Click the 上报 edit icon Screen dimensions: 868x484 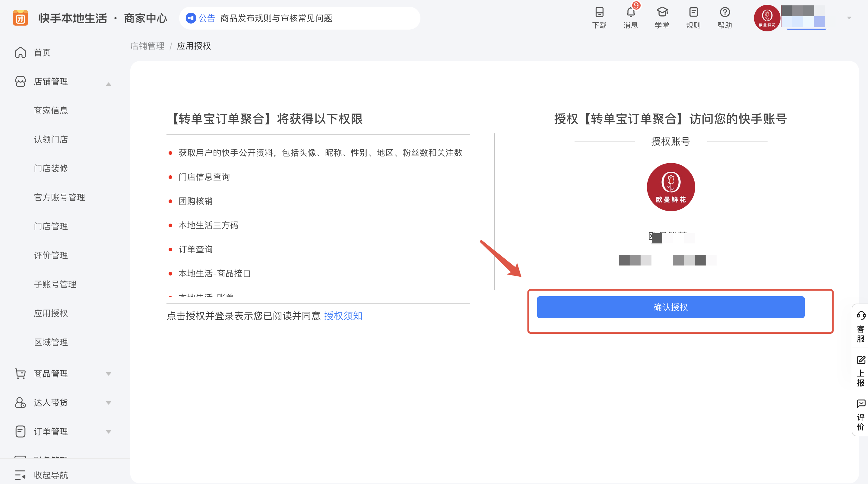[x=861, y=360]
